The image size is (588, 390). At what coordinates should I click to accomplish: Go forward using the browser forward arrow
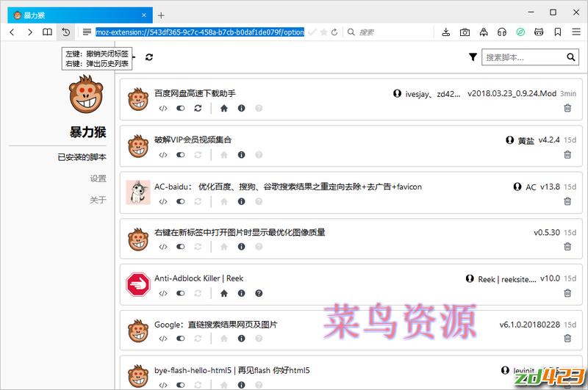click(30, 32)
